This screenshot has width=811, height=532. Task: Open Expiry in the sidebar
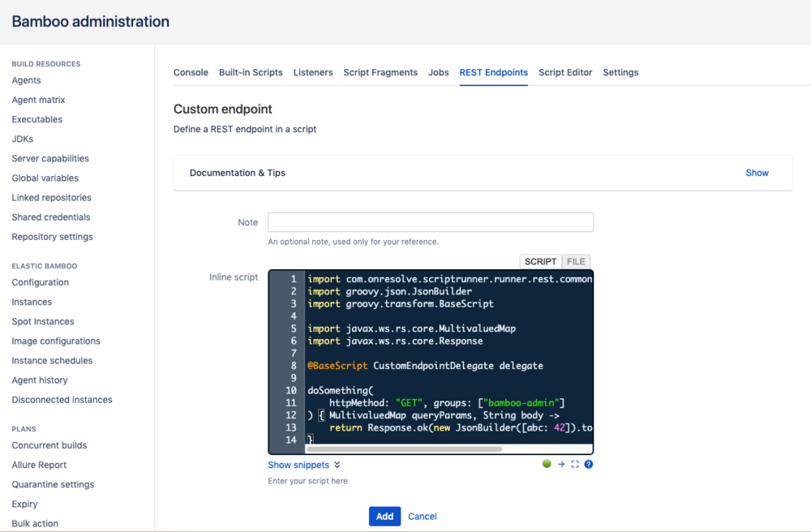pyautogui.click(x=25, y=504)
